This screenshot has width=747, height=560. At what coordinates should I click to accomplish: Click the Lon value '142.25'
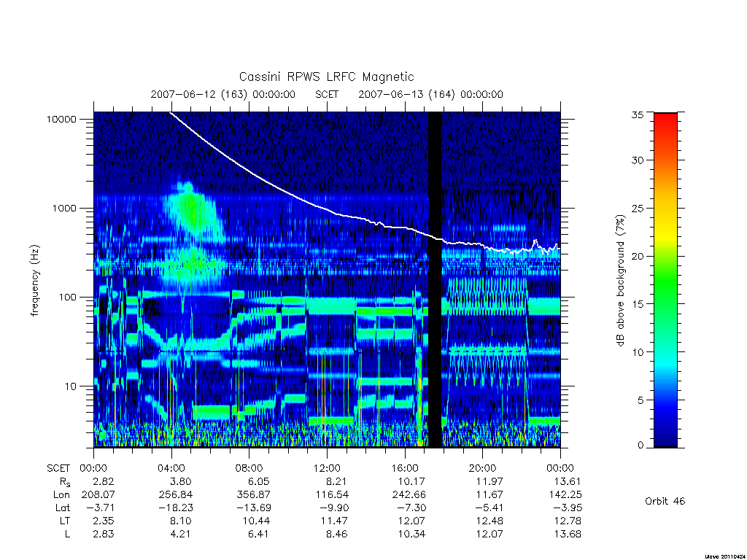click(565, 495)
